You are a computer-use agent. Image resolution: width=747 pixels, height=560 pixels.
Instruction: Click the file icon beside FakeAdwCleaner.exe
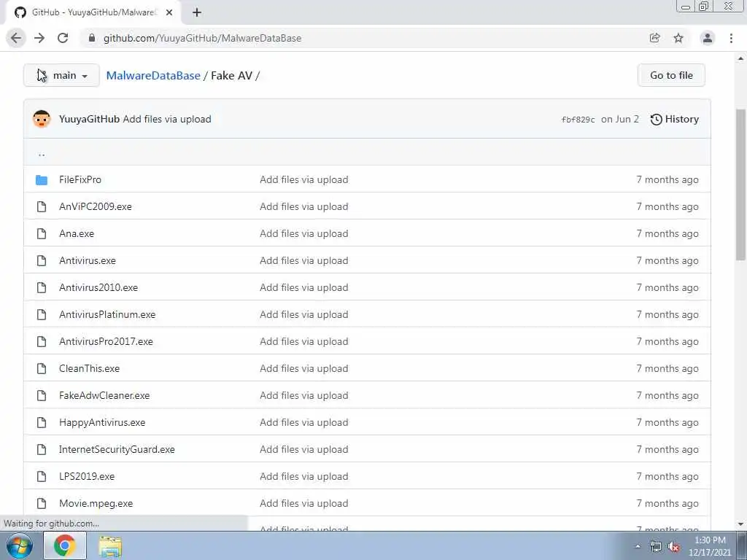(x=42, y=396)
